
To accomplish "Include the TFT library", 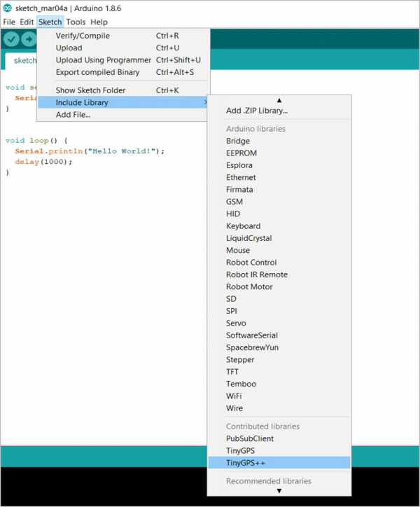I will [279, 372].
